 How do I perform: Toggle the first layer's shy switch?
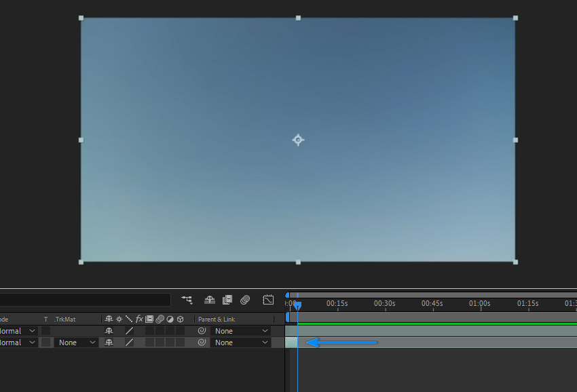[109, 331]
